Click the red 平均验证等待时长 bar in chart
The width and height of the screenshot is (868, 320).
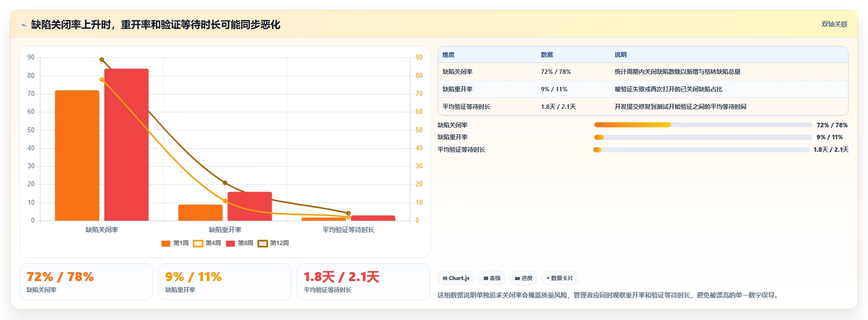(373, 218)
